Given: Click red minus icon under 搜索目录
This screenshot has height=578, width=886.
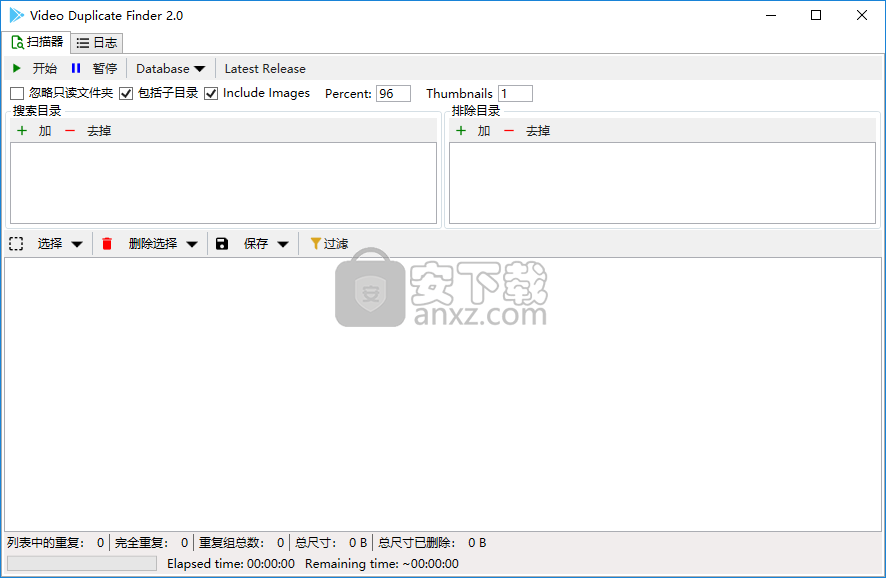Looking at the screenshot, I should pos(70,131).
